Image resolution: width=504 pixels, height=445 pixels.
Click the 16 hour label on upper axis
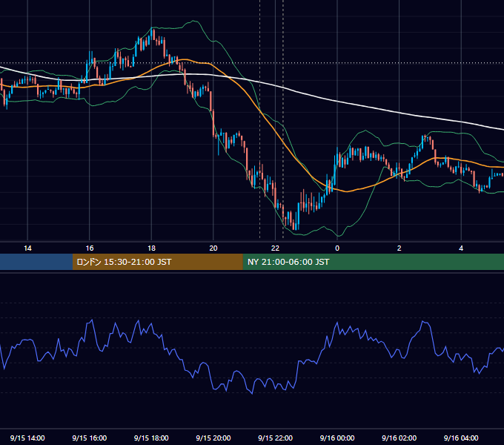(x=90, y=248)
